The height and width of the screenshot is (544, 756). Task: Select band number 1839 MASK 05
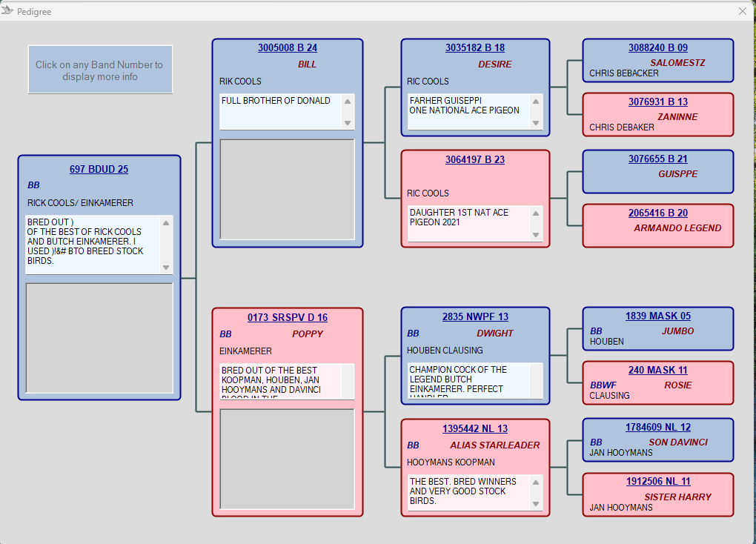pos(658,316)
